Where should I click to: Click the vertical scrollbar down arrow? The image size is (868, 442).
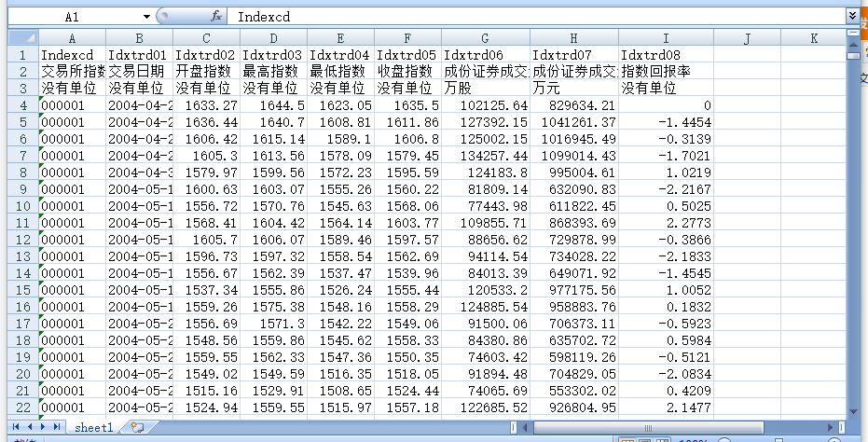coord(853,411)
